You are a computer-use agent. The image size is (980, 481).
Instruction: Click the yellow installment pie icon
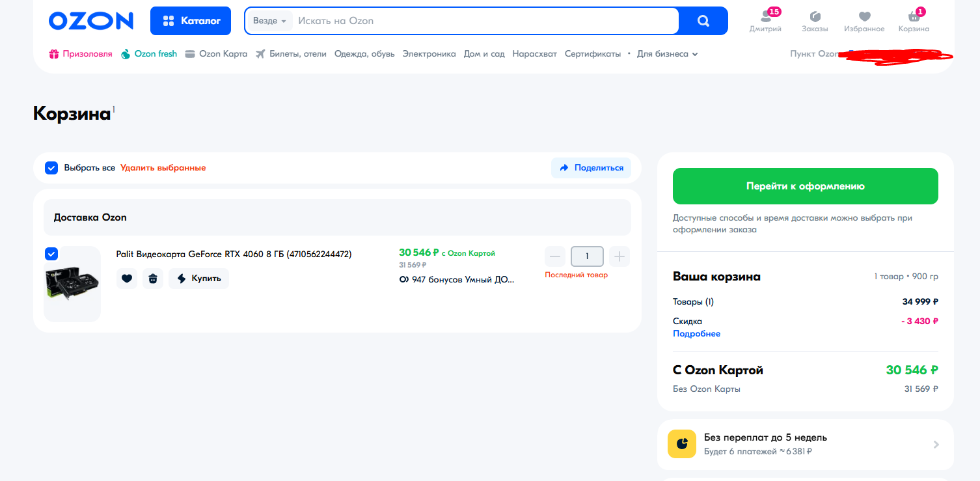(682, 445)
